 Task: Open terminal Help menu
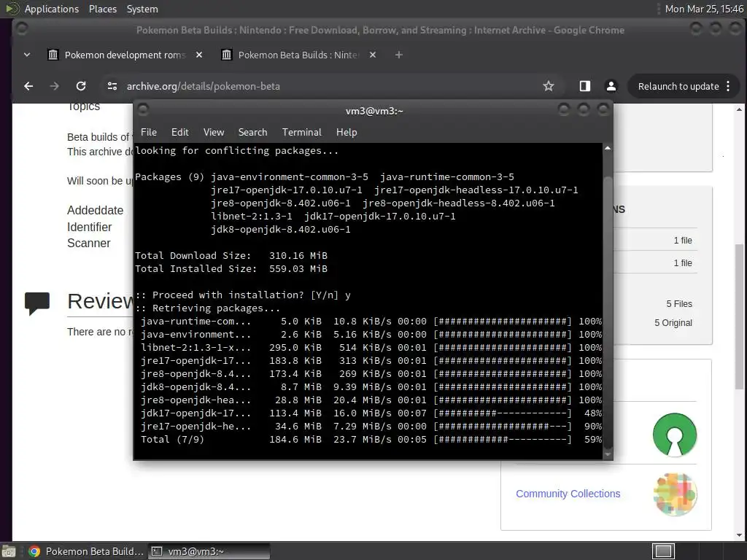[x=347, y=133]
